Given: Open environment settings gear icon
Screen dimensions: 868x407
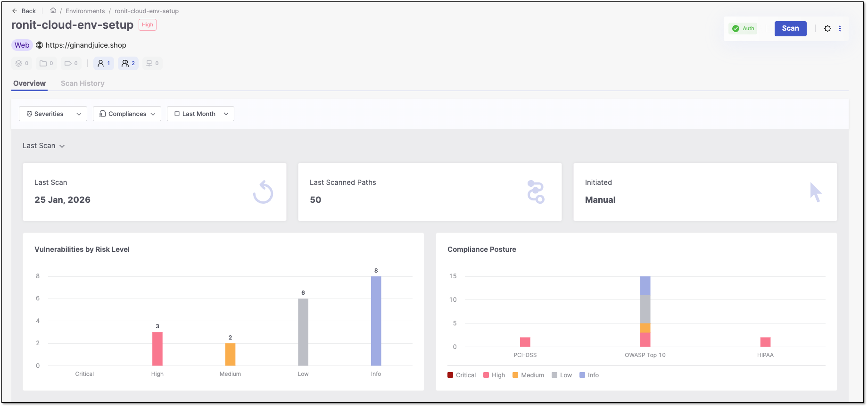Looking at the screenshot, I should [827, 29].
